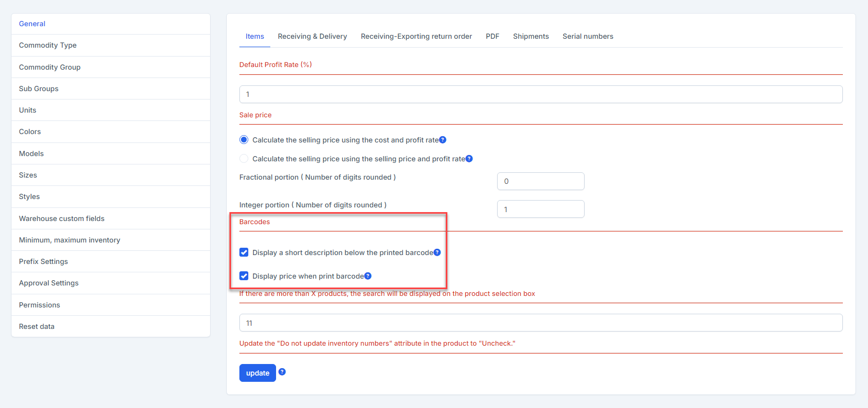Uncheck display short description below printed barcode
Viewport: 868px width, 408px height.
coord(244,252)
